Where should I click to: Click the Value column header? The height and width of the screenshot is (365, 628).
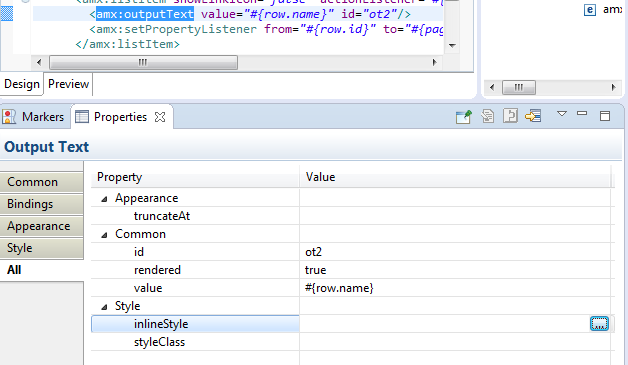point(455,177)
